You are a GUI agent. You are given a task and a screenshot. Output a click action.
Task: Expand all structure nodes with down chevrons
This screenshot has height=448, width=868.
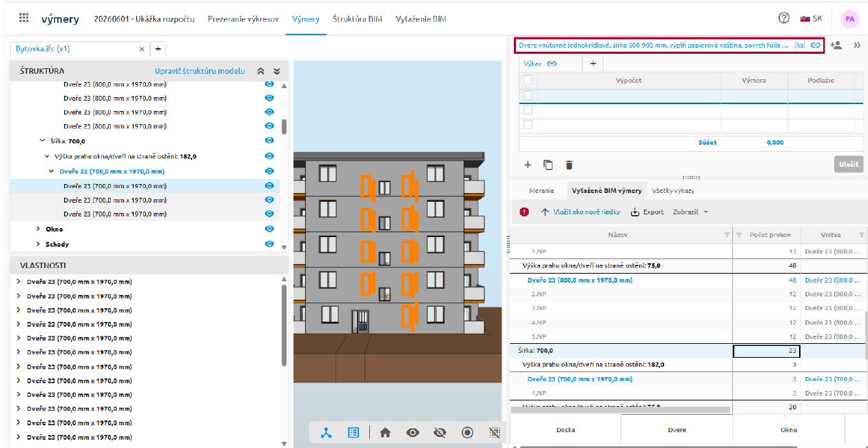click(x=277, y=71)
